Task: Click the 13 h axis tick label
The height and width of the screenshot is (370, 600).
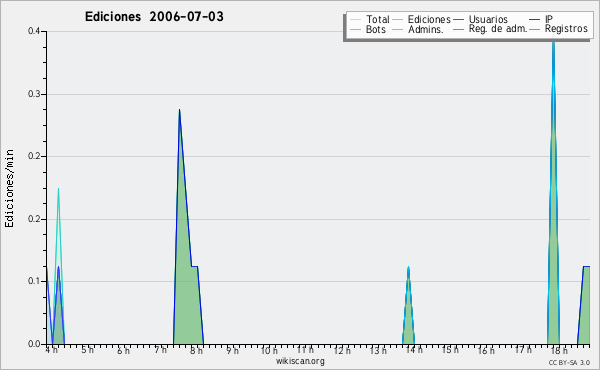Action: 378,350
